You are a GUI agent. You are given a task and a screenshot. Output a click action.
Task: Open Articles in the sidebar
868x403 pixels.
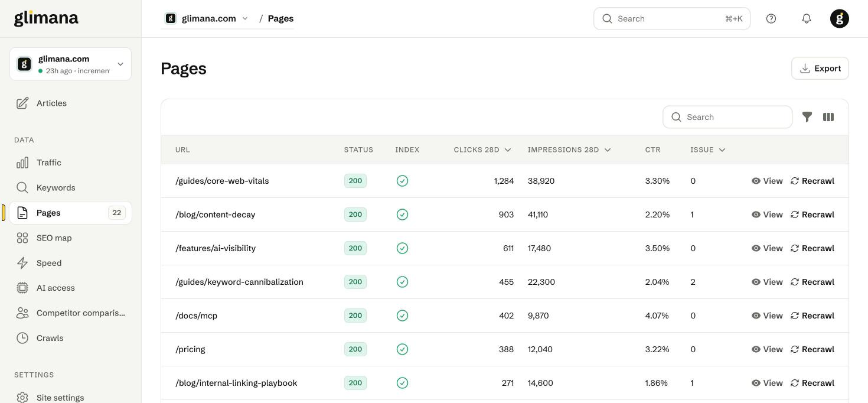click(x=70, y=103)
